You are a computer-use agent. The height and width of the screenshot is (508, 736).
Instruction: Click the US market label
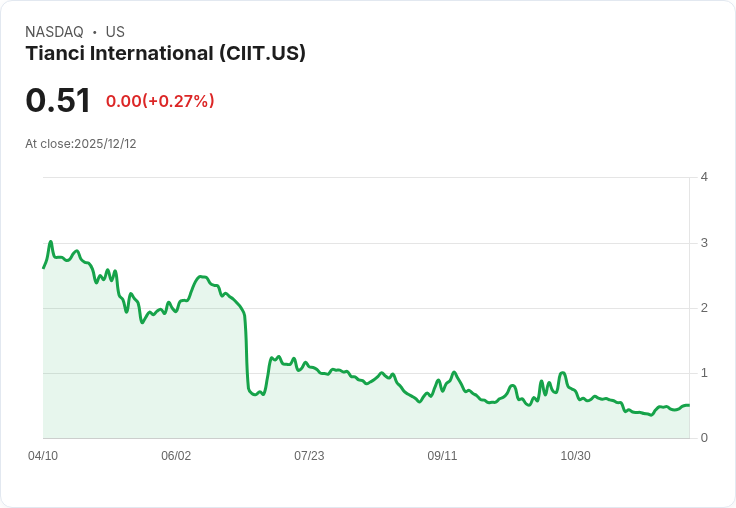click(115, 32)
